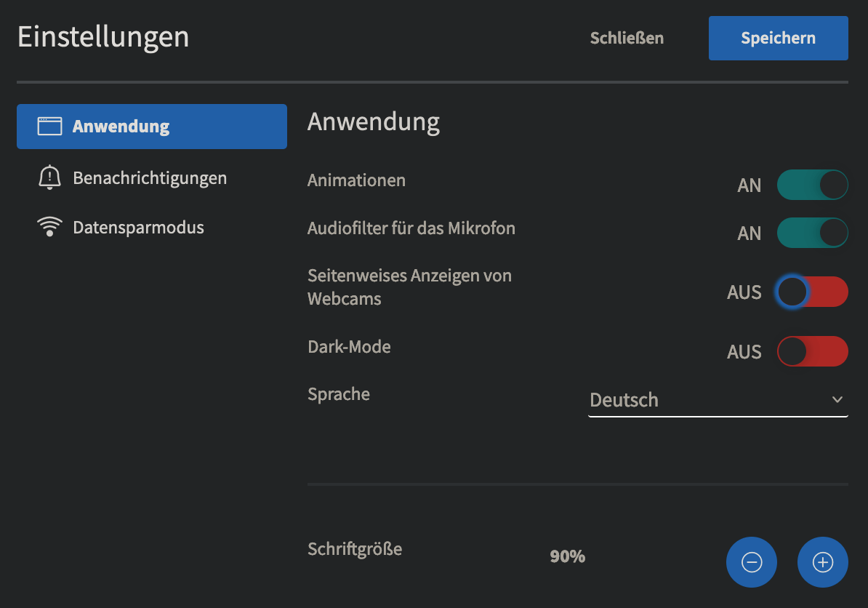Click the 90% font size value

(568, 557)
